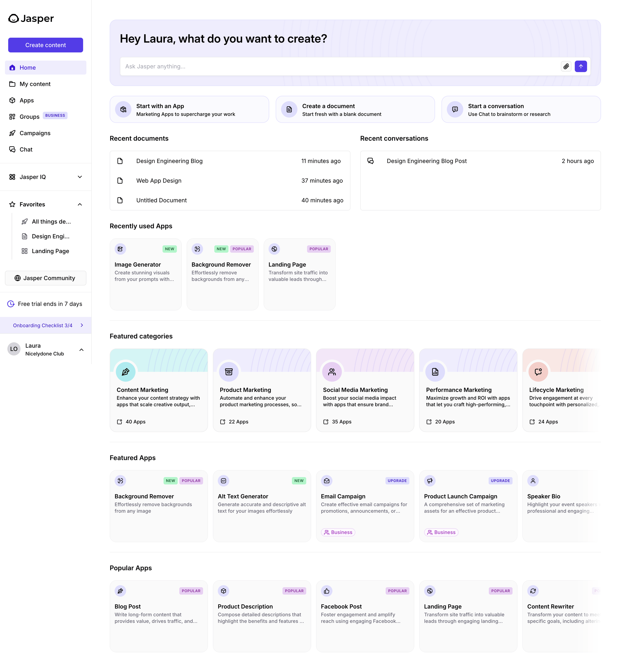This screenshot has width=619, height=672.
Task: Click the Lifecycle Marketing icon
Action: pyautogui.click(x=538, y=372)
